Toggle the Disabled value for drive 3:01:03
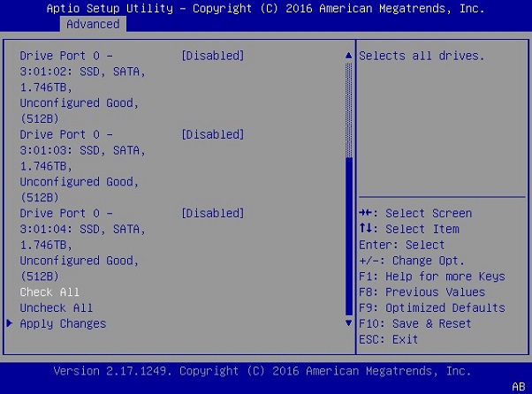 click(212, 134)
